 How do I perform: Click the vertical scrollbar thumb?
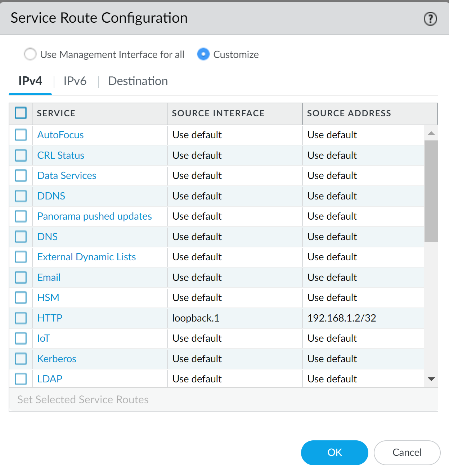431,191
